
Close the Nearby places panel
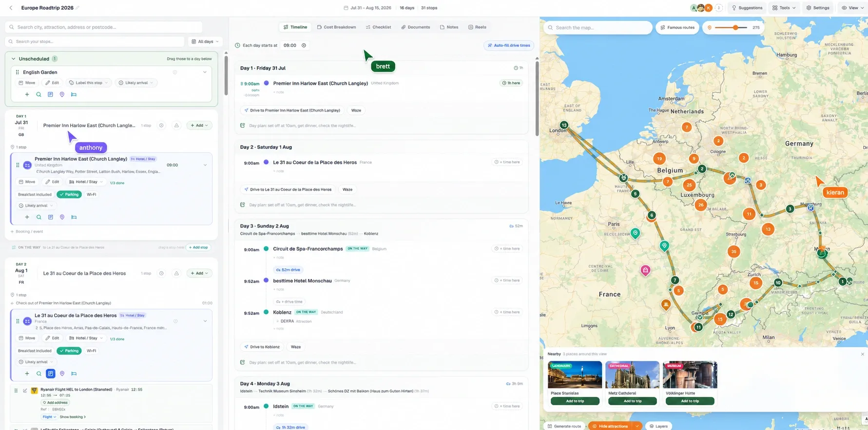pos(862,354)
